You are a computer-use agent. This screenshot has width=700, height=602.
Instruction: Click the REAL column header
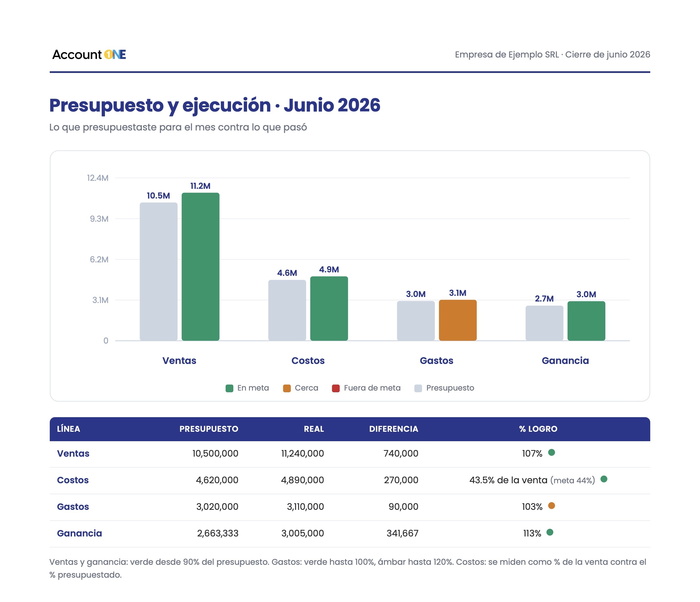coord(314,429)
